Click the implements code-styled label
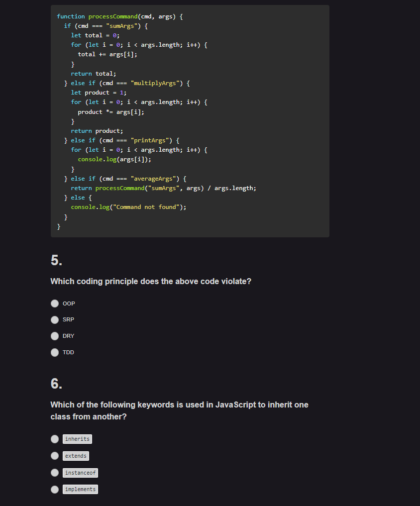This screenshot has width=420, height=506. coord(80,489)
